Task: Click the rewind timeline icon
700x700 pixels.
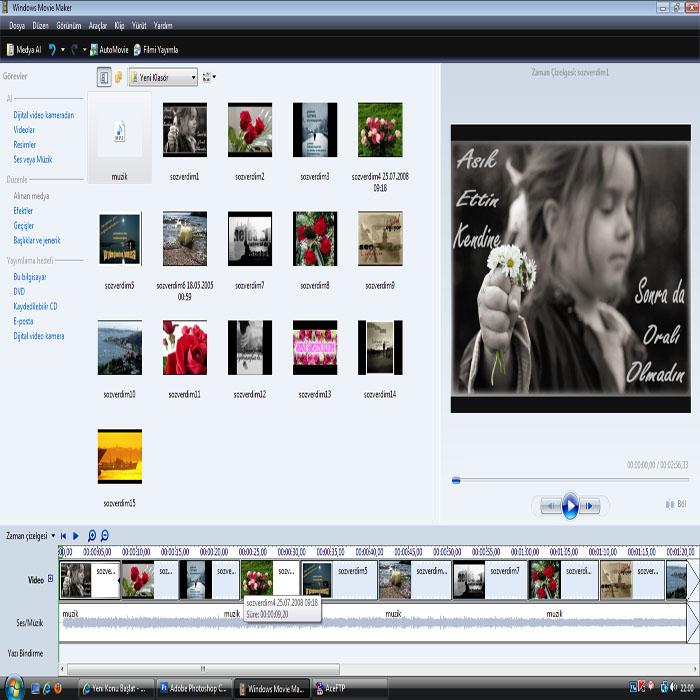Action: pyautogui.click(x=63, y=536)
